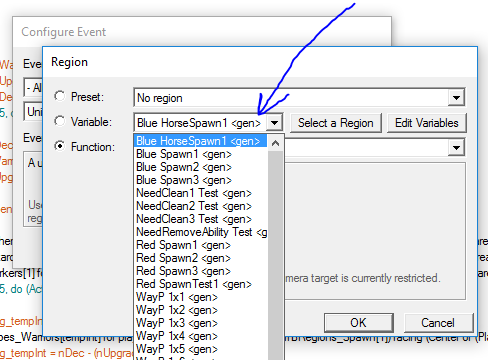Select 'NeedRemoveAbility Test' list entry
Viewport: 488px width, 360px height.
pyautogui.click(x=200, y=232)
